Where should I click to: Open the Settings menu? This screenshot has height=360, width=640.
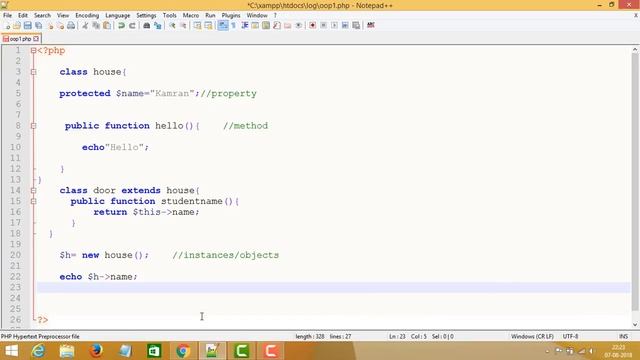tap(146, 15)
